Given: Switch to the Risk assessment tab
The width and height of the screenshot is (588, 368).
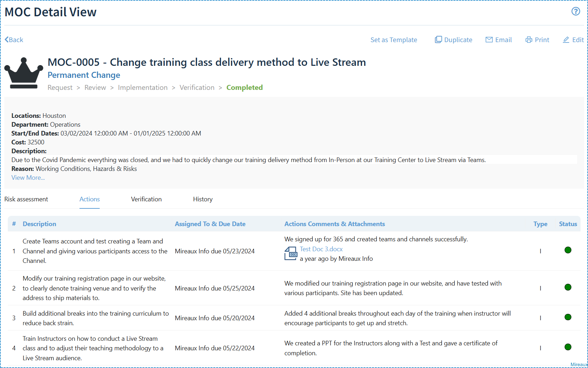Looking at the screenshot, I should point(26,199).
